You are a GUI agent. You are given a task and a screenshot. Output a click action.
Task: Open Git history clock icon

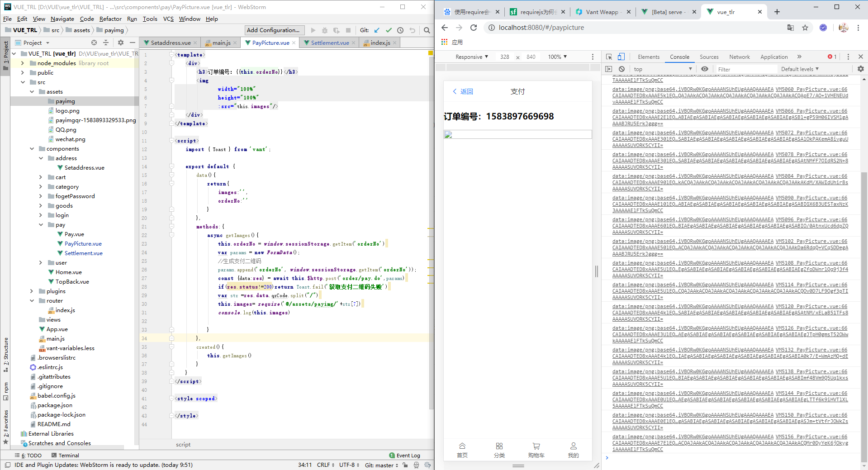(x=400, y=30)
